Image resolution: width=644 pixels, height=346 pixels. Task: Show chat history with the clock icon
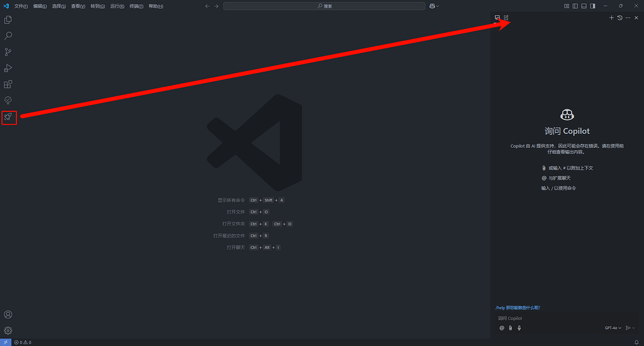[x=619, y=18]
